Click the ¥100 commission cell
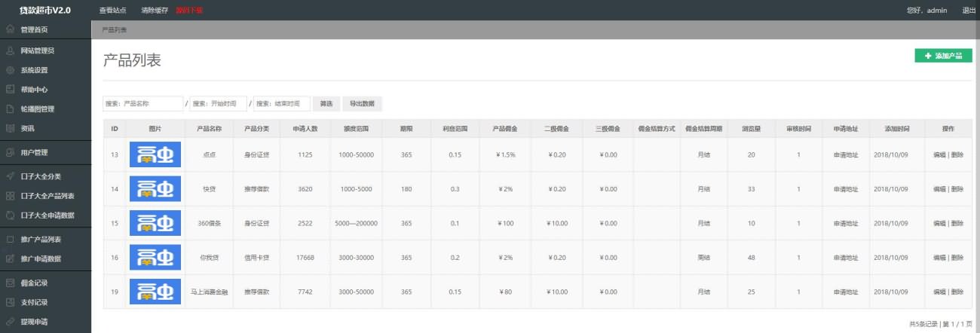The image size is (980, 333). pos(506,223)
